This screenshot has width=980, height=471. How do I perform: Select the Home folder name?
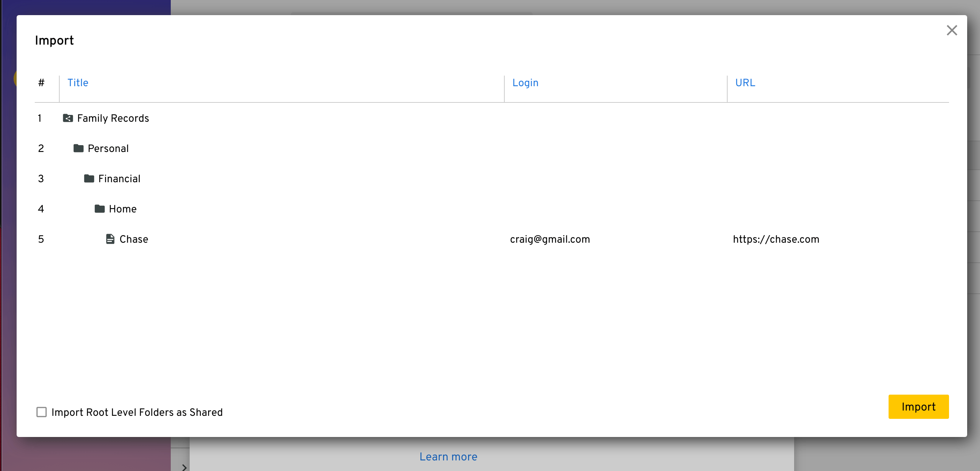[x=122, y=209]
